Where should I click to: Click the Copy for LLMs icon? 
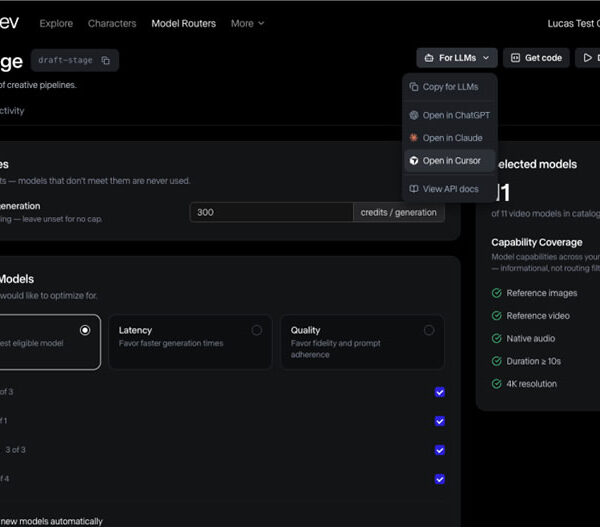[x=414, y=87]
